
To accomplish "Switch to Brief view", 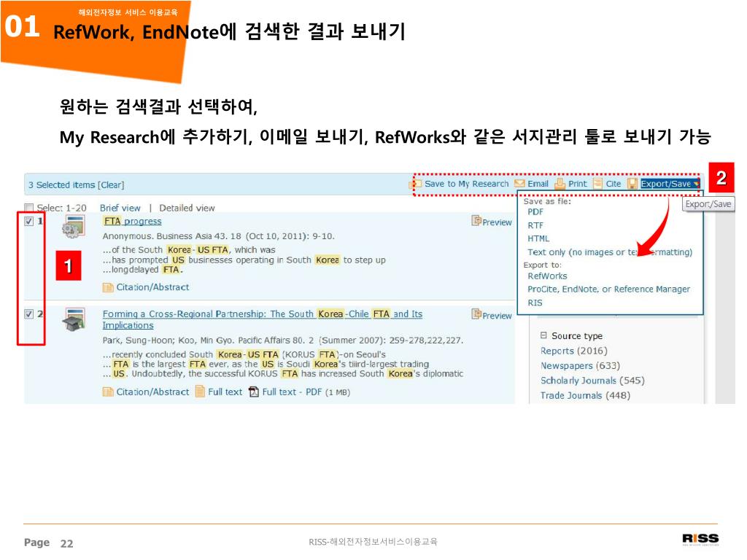I will (x=120, y=208).
